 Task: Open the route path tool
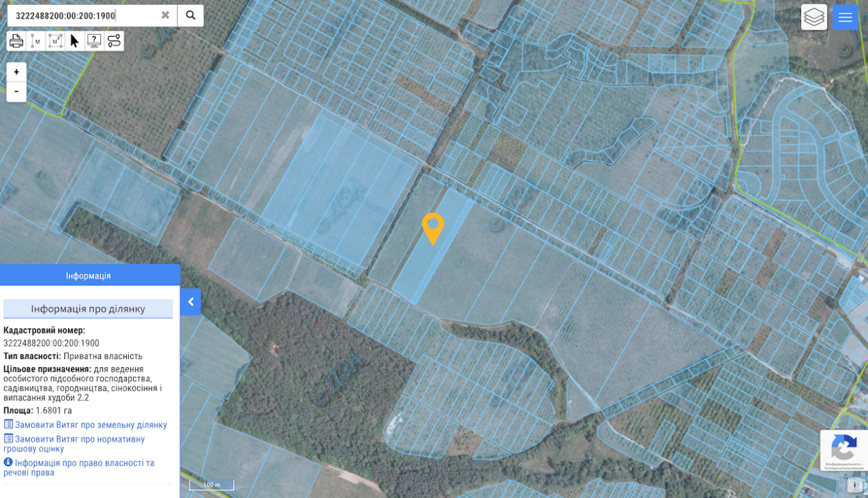click(114, 41)
